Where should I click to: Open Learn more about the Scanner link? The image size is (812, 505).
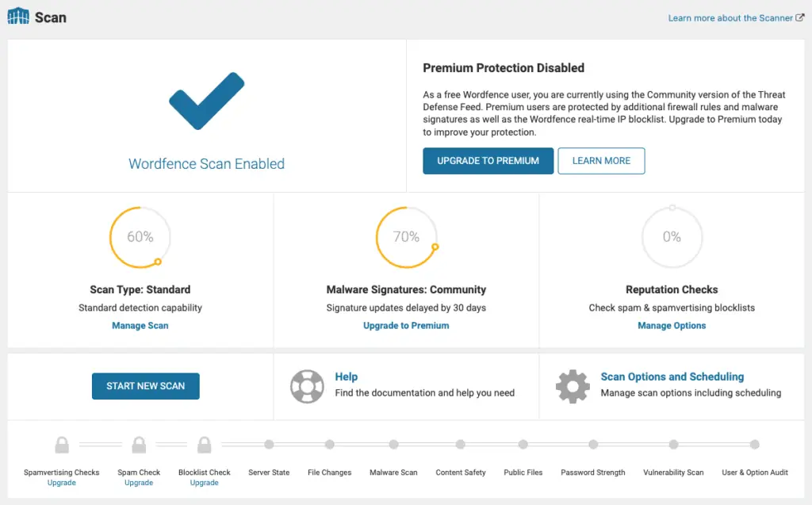tap(730, 18)
